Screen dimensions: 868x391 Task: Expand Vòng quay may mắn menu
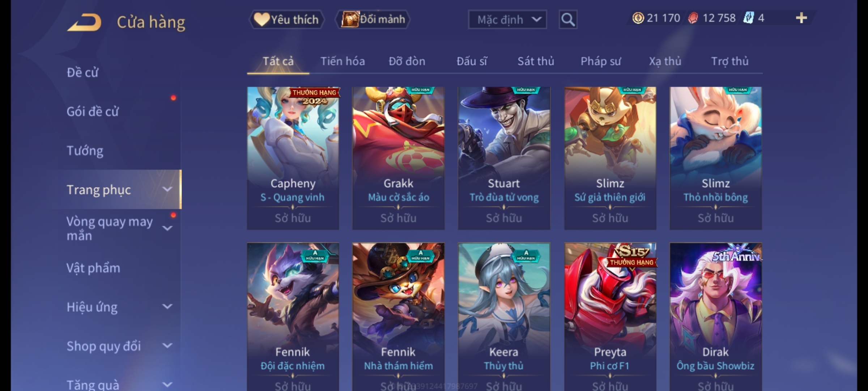point(167,228)
